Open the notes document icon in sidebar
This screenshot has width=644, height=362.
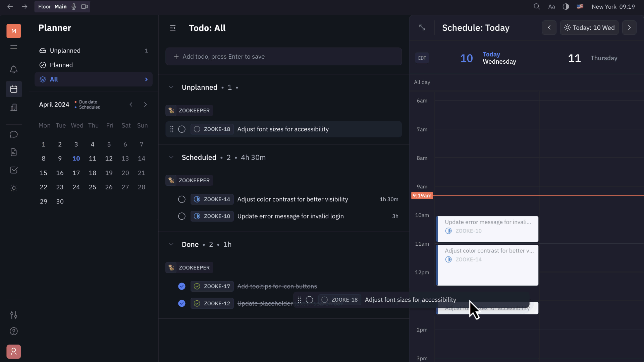coord(14,152)
